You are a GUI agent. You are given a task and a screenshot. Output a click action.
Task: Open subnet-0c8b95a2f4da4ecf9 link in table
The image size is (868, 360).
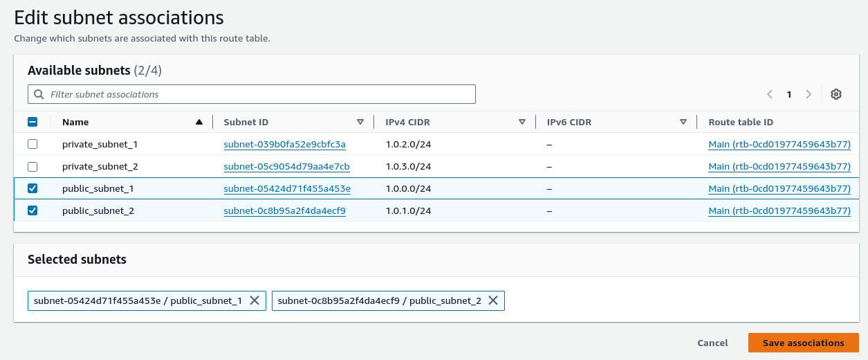click(285, 211)
